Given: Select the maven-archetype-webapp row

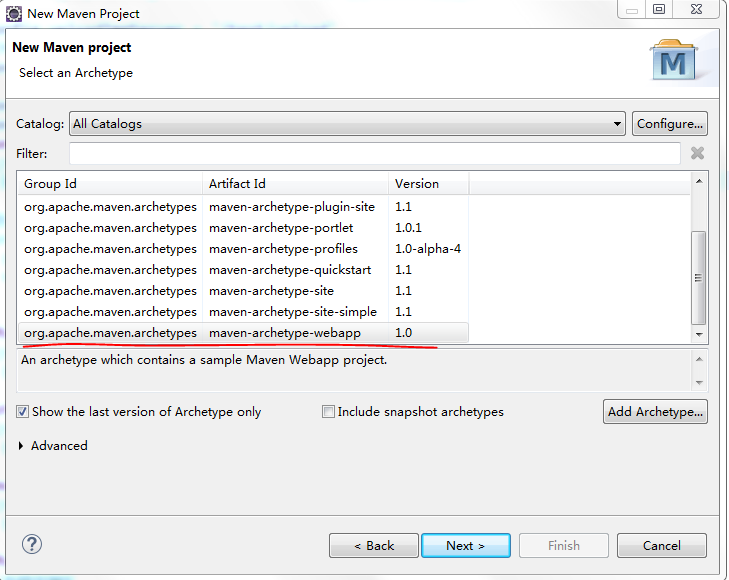Looking at the screenshot, I should click(x=243, y=333).
